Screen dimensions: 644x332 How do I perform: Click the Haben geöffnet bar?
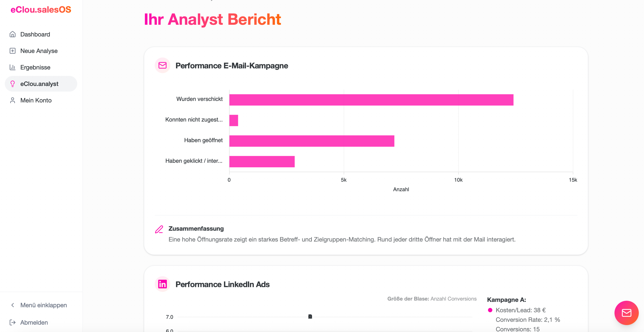(x=312, y=141)
